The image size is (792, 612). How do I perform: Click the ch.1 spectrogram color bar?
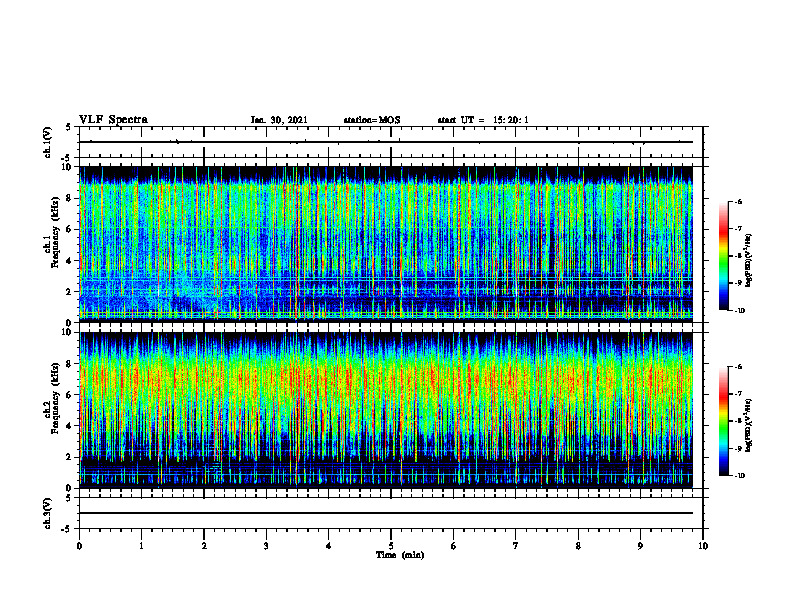(723, 256)
